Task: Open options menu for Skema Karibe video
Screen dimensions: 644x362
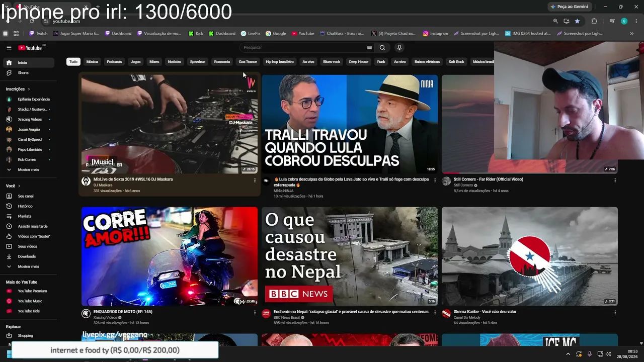Action: 615,313
